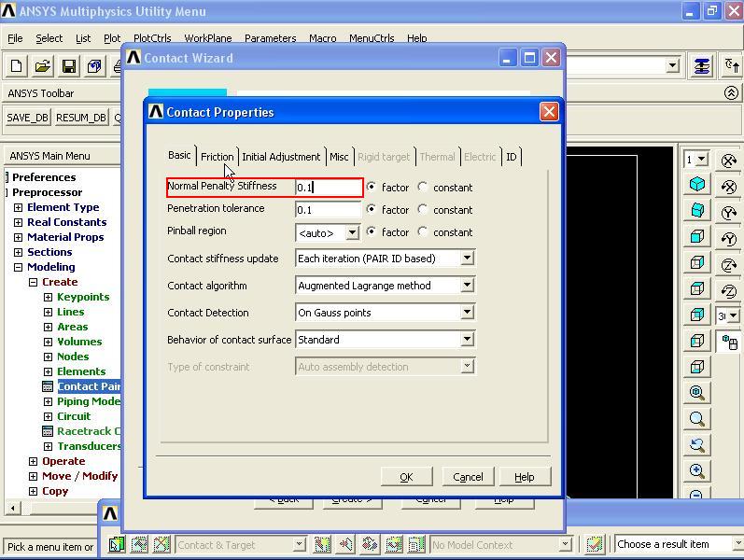Click the Reset Picking icon
Viewport: 744px width, 560px height.
point(731,66)
